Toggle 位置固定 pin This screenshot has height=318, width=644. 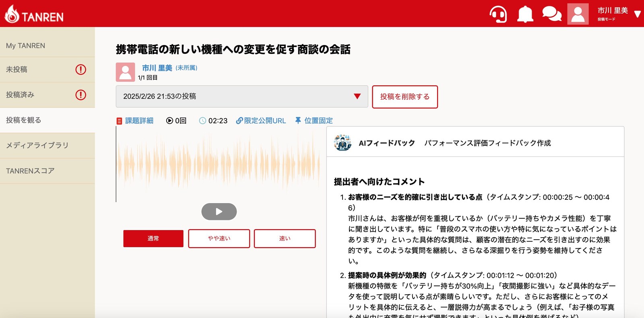tap(314, 121)
